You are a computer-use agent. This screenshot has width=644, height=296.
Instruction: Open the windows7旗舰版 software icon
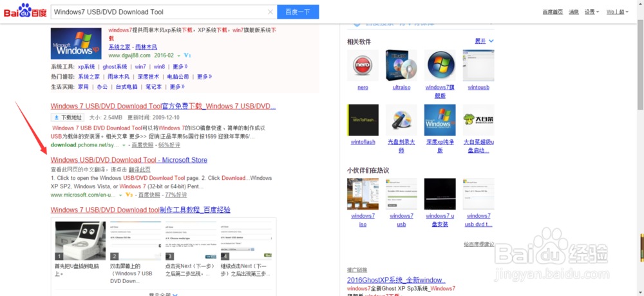(x=440, y=65)
